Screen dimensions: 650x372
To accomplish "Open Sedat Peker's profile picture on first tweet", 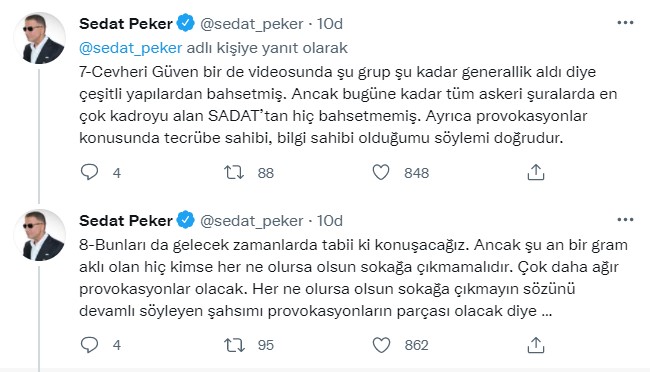I will click(x=40, y=38).
